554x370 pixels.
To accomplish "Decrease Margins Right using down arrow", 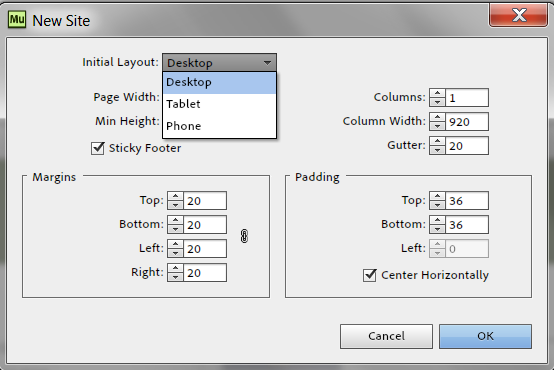I will (x=175, y=277).
